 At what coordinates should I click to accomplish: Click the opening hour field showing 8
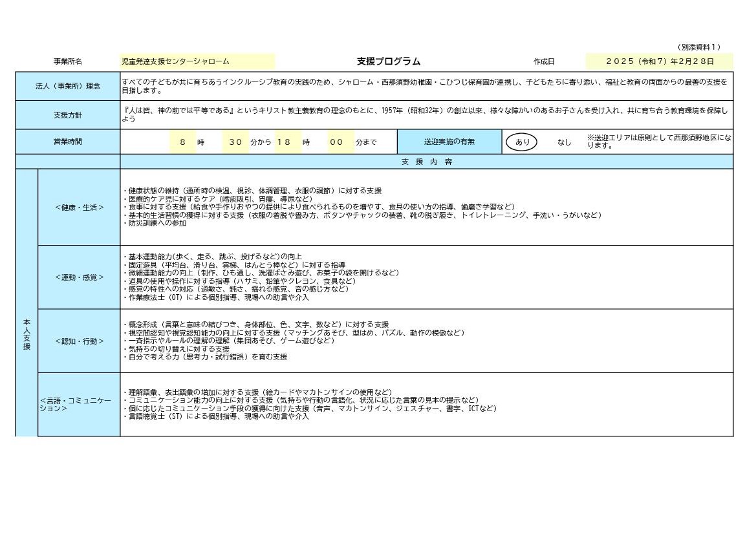pos(183,142)
